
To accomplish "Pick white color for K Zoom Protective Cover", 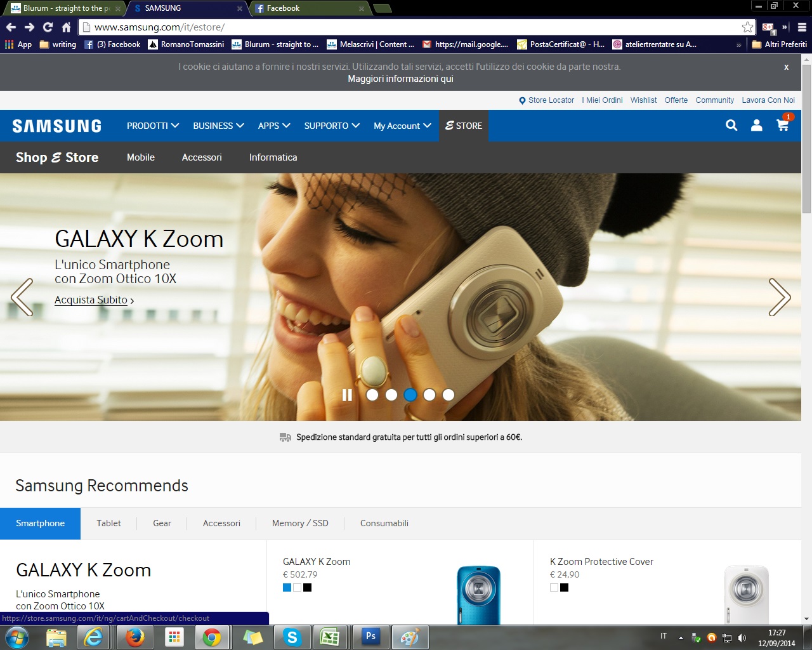I will click(554, 588).
